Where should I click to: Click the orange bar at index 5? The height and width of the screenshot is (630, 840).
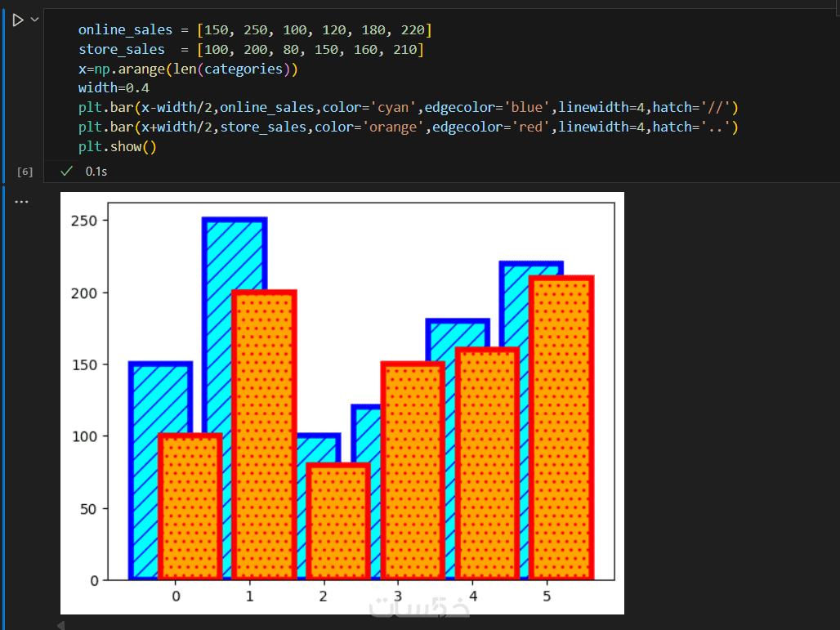(x=561, y=427)
